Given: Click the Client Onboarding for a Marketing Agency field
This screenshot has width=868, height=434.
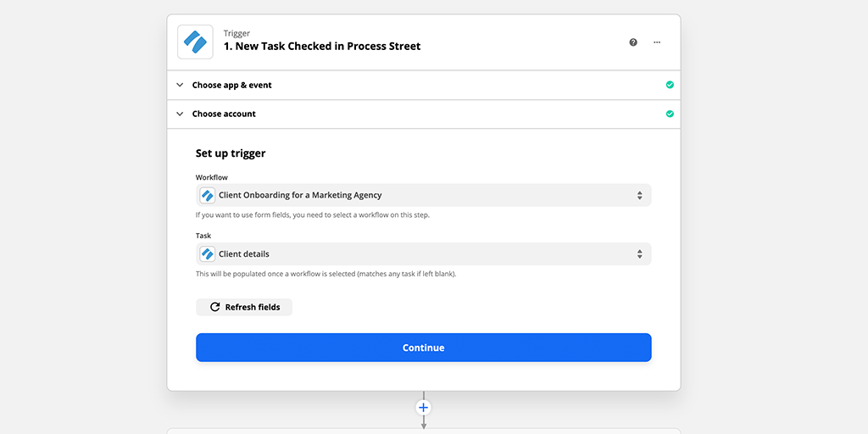Looking at the screenshot, I should pyautogui.click(x=424, y=195).
